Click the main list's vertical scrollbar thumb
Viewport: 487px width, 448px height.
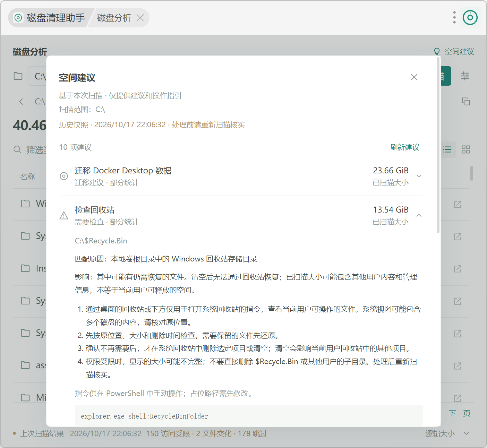[x=472, y=173]
